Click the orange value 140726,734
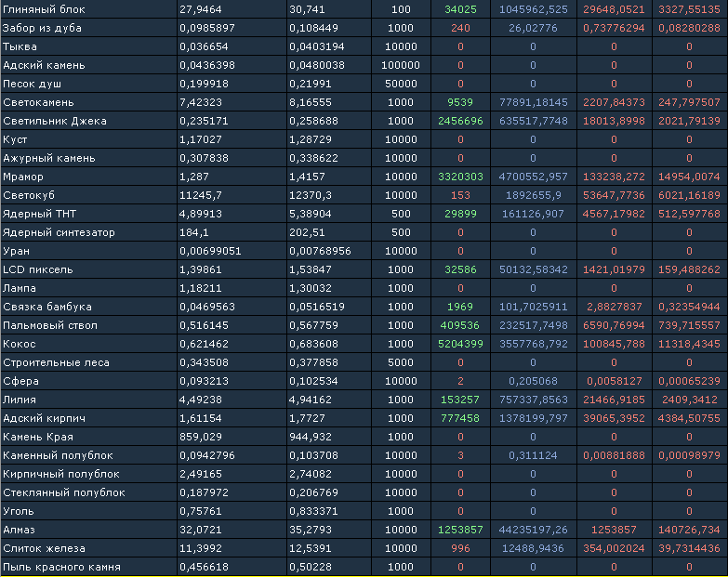Image resolution: width=728 pixels, height=577 pixels. (689, 530)
